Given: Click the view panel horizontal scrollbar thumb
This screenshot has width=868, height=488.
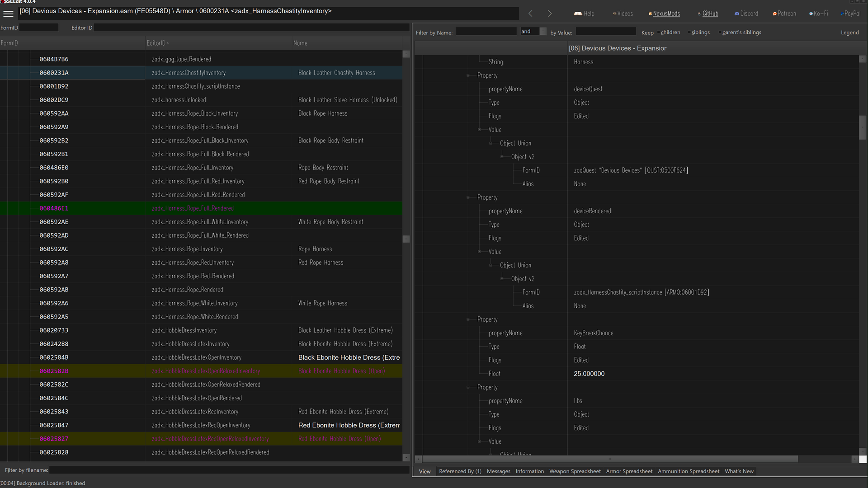Looking at the screenshot, I should point(610,459).
